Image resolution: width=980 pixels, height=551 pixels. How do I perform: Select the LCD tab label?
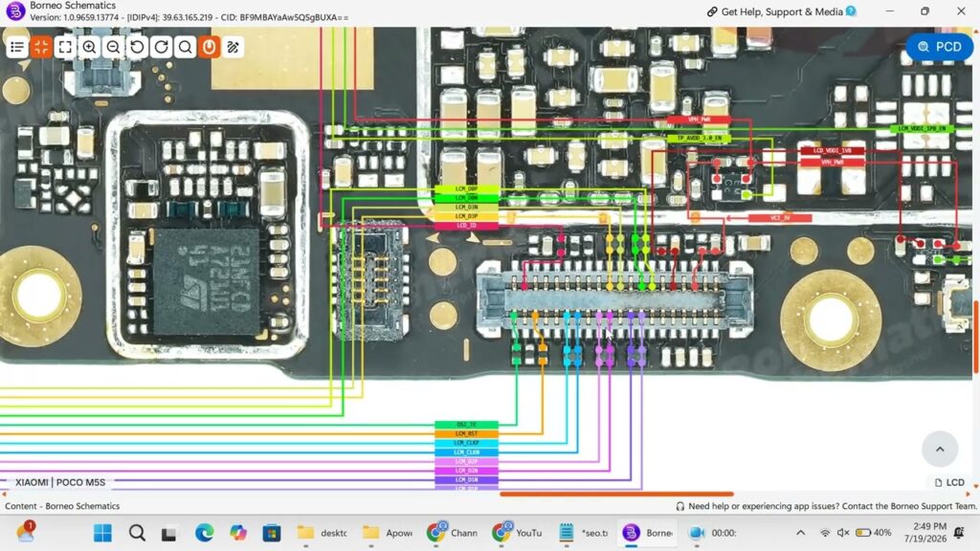pos(949,482)
